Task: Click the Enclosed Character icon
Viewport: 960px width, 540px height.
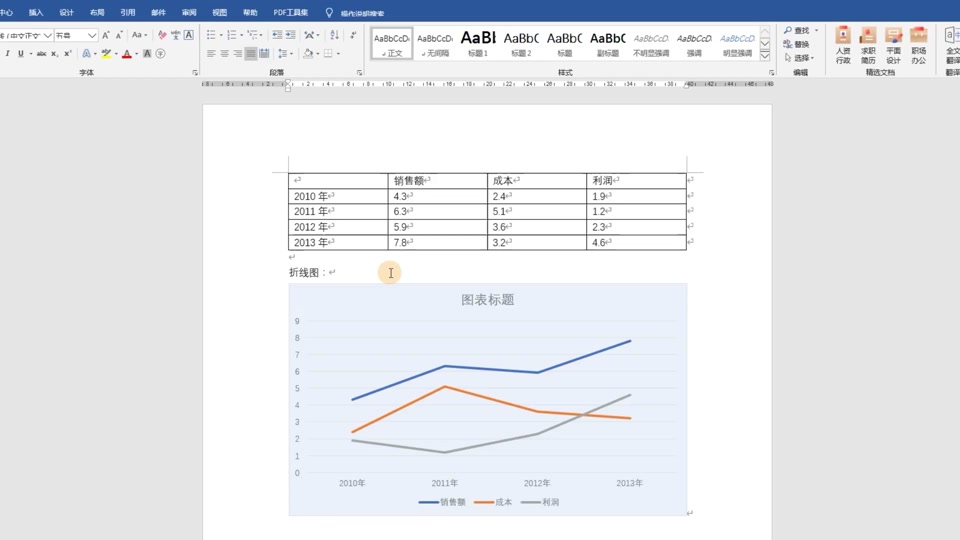Action: (160, 54)
